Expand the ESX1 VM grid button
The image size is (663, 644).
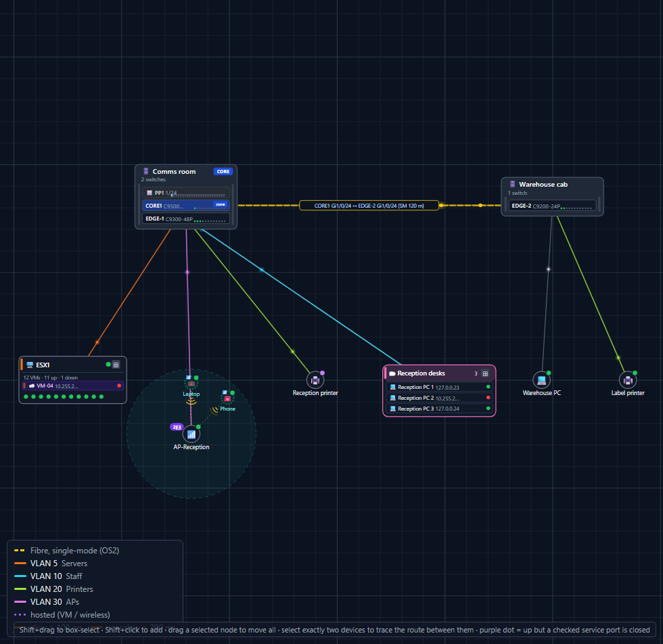click(x=116, y=365)
